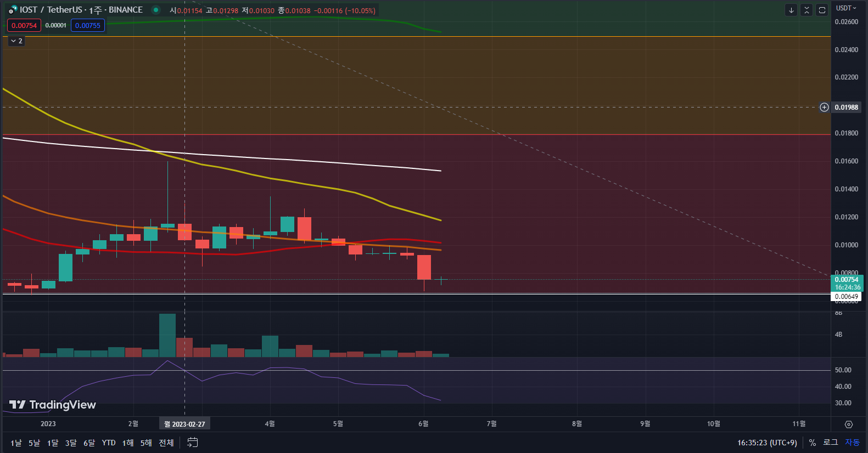The image size is (868, 453).
Task: Click the collapse pane icon at top right
Action: pyautogui.click(x=807, y=10)
